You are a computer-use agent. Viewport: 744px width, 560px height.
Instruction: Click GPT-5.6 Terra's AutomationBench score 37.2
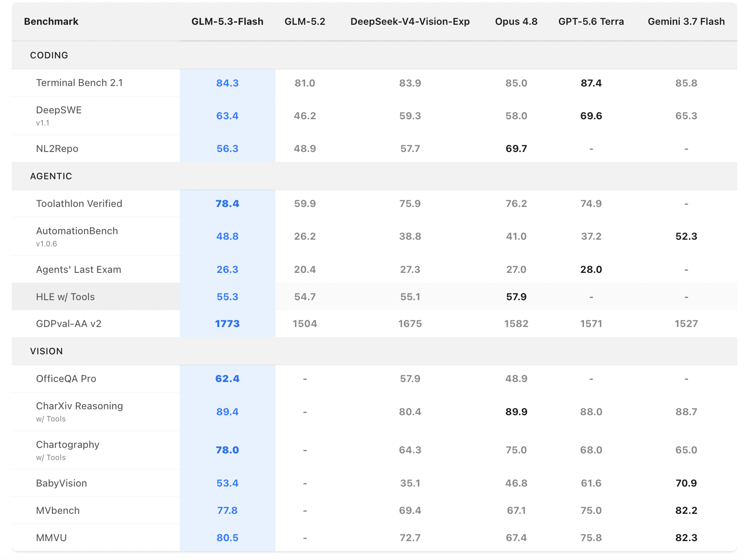pyautogui.click(x=591, y=236)
